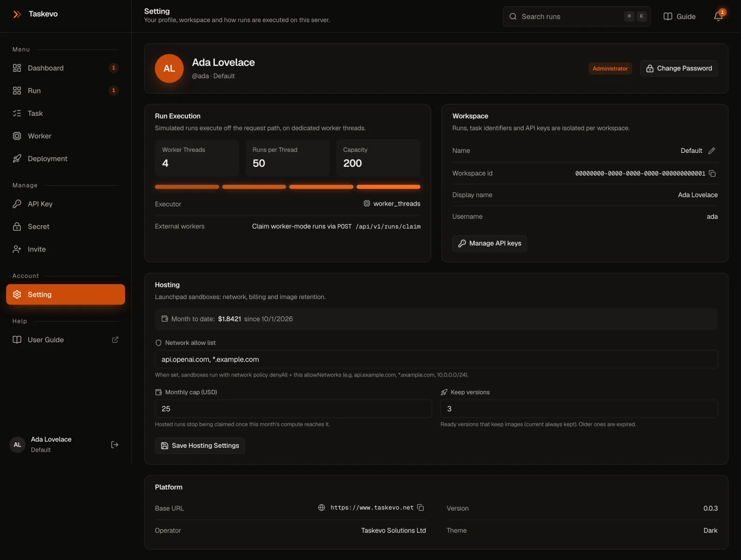Image resolution: width=741 pixels, height=560 pixels.
Task: Click the Taskevo logo icon
Action: coord(17,14)
